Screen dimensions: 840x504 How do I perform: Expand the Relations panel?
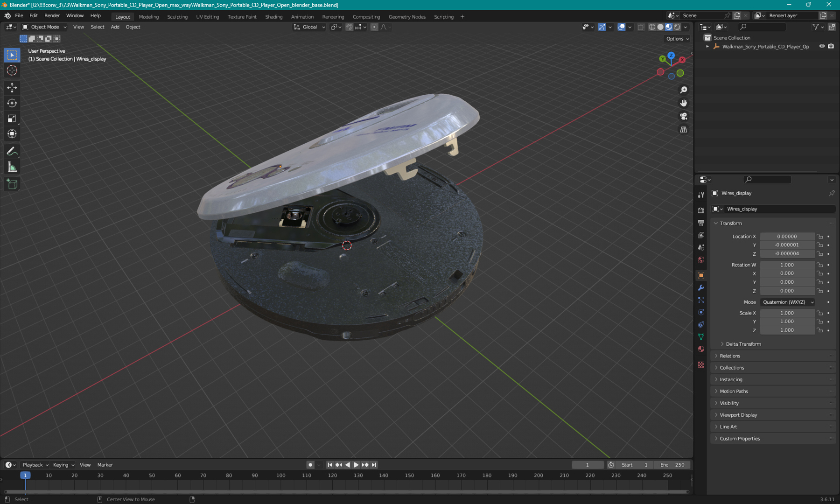[x=730, y=356]
